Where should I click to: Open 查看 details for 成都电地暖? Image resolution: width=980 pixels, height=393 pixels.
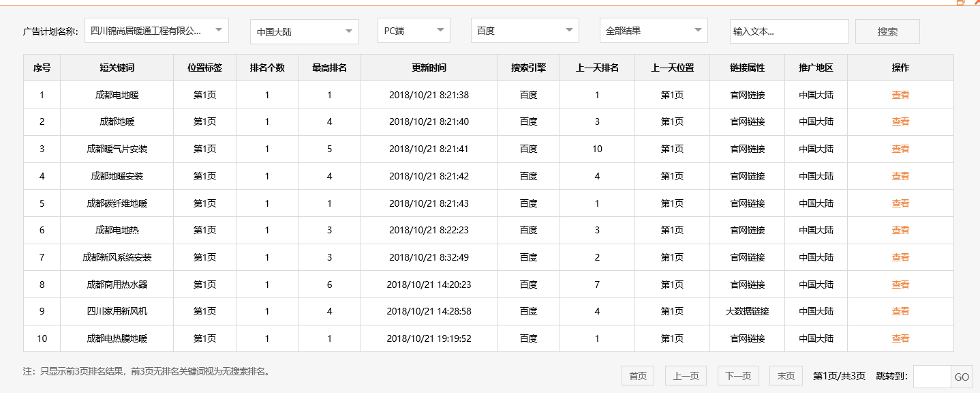pos(900,94)
